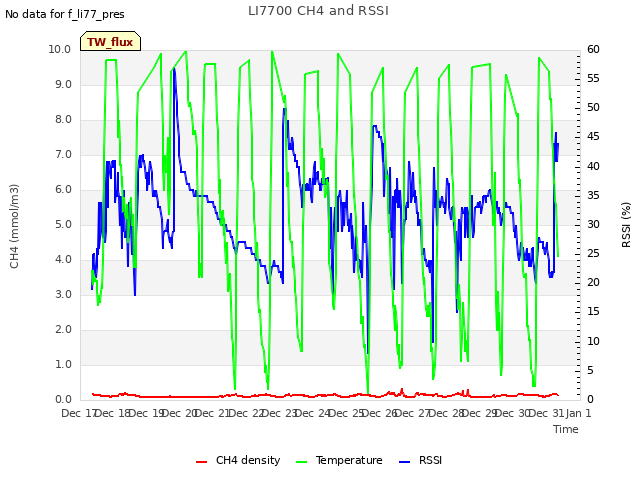This screenshot has width=640, height=480.
Task: Click the Dec 25 x-axis tick label
Action: click(x=347, y=413)
